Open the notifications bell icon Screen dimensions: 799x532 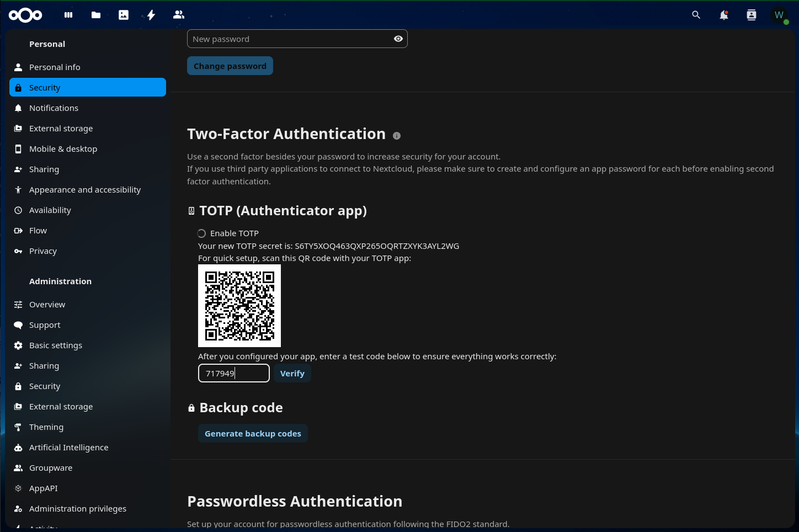click(x=723, y=15)
